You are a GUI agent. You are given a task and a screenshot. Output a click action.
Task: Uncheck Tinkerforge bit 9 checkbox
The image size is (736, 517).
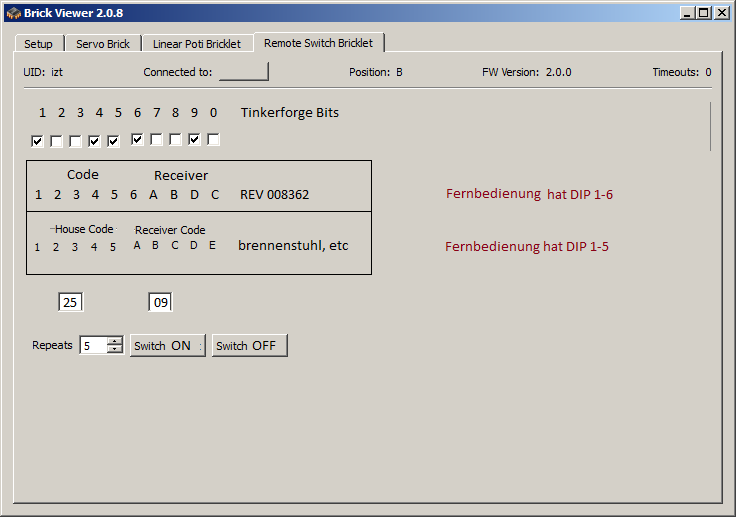[x=194, y=139]
